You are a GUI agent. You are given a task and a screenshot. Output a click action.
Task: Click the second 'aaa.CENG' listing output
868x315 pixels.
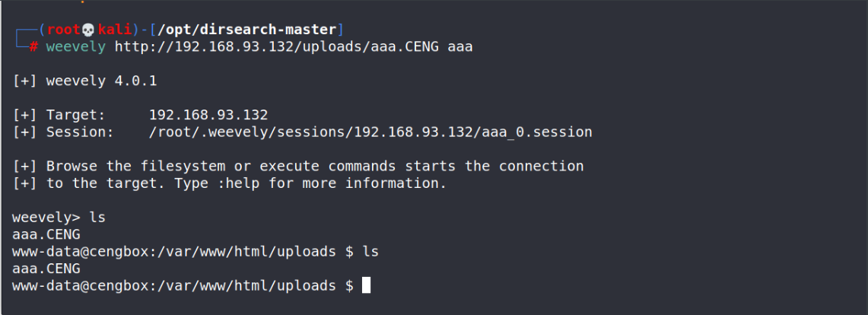coord(46,268)
